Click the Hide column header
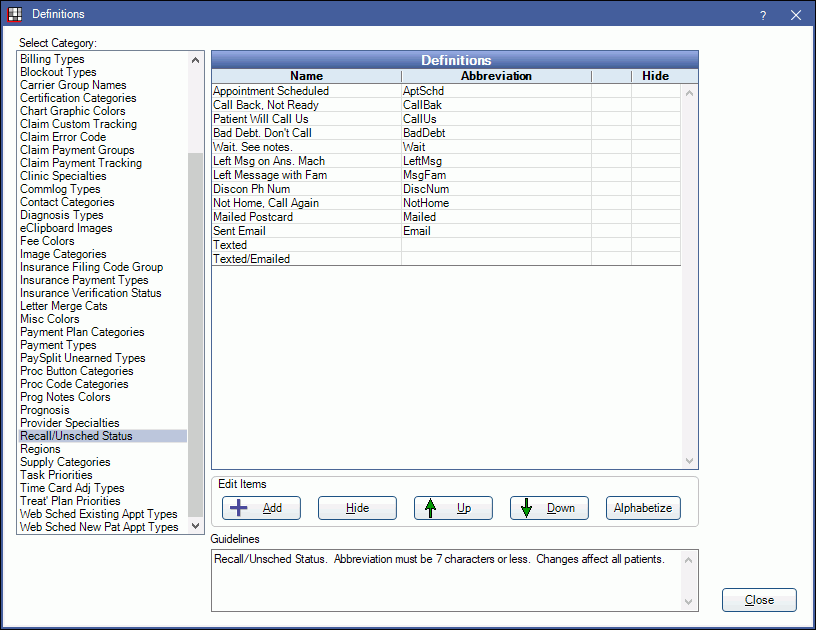The image size is (816, 630). click(x=655, y=76)
